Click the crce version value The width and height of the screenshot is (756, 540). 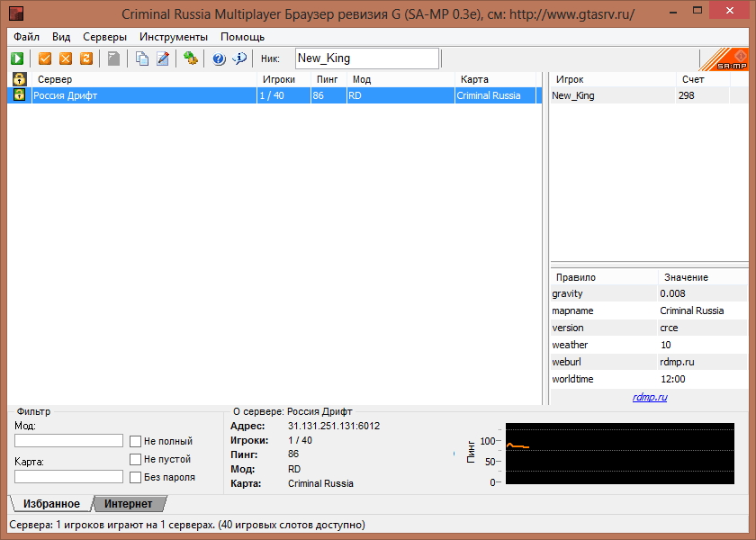pyautogui.click(x=670, y=328)
